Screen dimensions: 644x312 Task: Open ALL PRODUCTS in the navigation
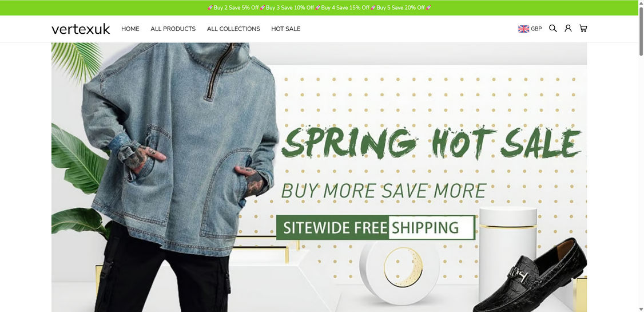click(173, 29)
